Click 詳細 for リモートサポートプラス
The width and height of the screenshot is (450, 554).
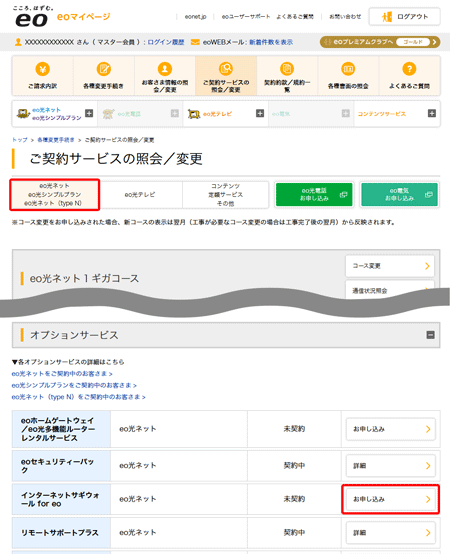(x=391, y=532)
